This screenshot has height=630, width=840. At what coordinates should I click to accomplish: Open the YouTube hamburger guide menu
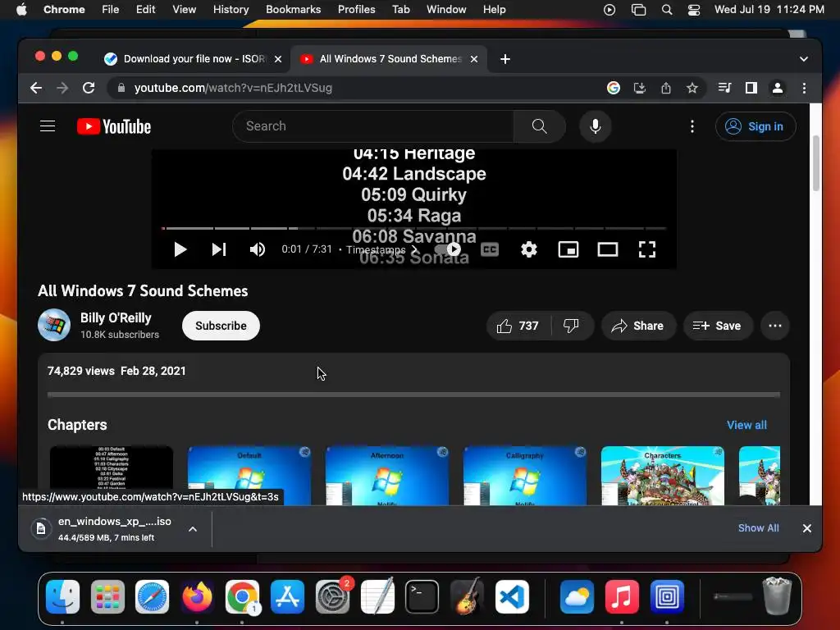tap(48, 126)
